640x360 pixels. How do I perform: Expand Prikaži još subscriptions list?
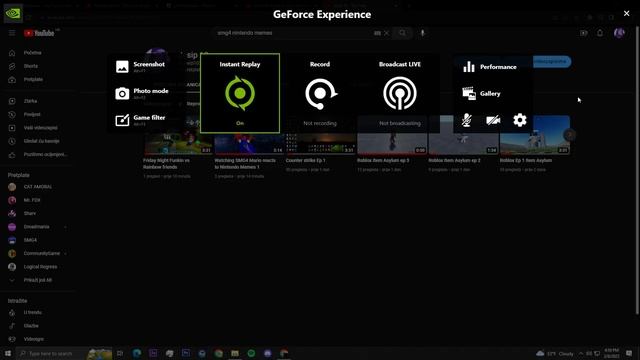(x=37, y=280)
